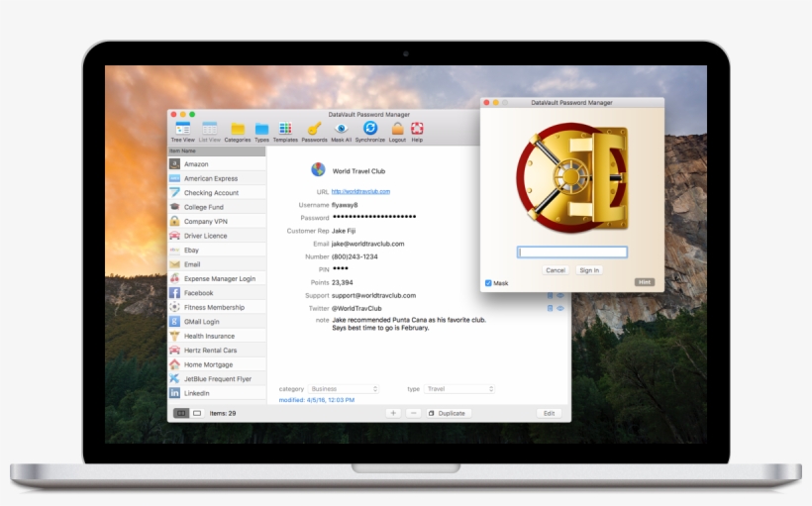Click Items: 29 status text

click(x=223, y=413)
